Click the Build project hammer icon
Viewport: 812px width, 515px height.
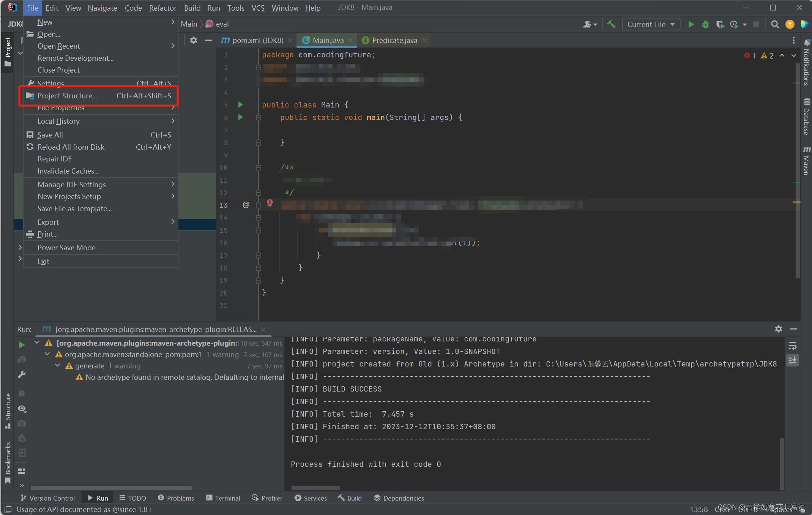click(x=611, y=24)
